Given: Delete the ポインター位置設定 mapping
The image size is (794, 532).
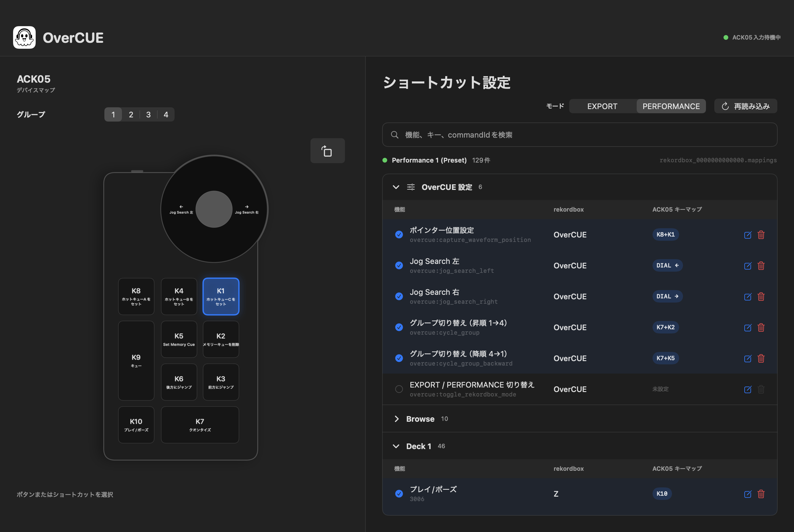Looking at the screenshot, I should coord(761,235).
